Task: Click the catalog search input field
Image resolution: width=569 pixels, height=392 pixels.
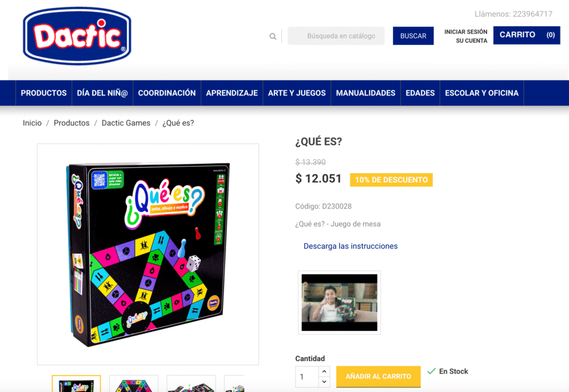Action: (x=336, y=36)
